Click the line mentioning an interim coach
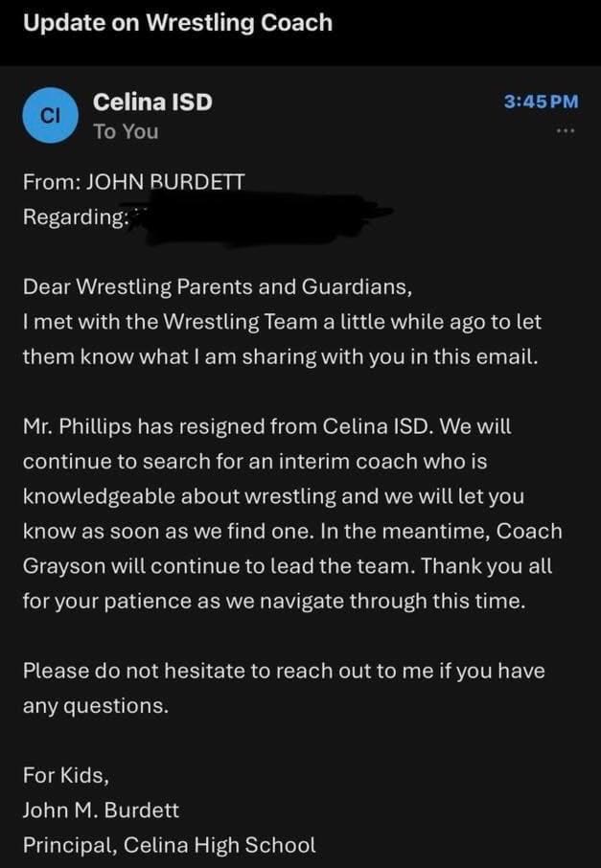Screen dimensions: 601x868 coord(255,461)
